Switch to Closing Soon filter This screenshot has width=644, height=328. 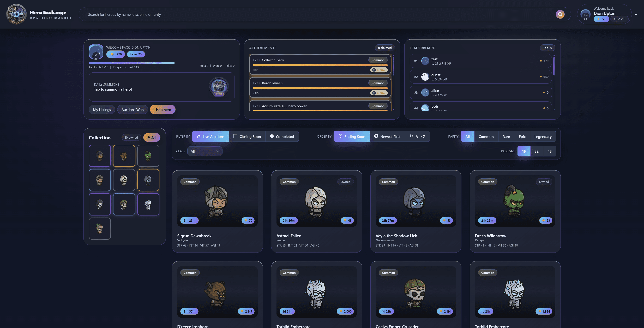(x=247, y=137)
